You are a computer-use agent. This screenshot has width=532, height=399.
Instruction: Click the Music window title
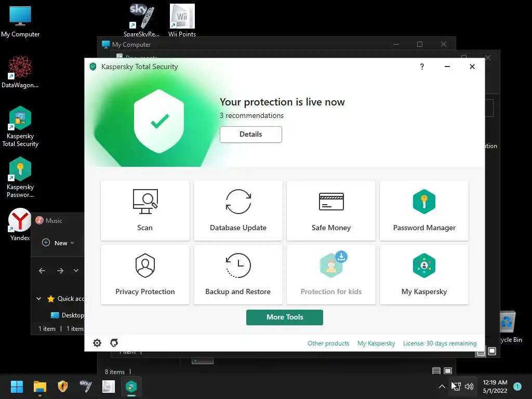point(54,220)
